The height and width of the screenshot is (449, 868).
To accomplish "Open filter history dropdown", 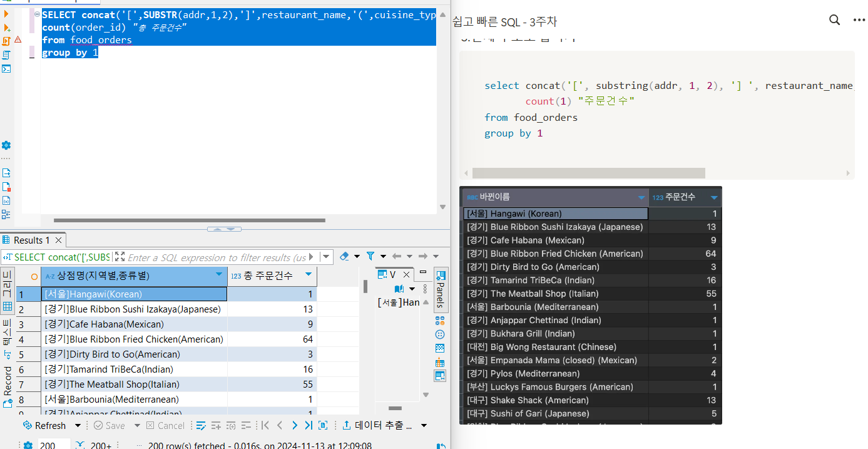I will (x=326, y=257).
